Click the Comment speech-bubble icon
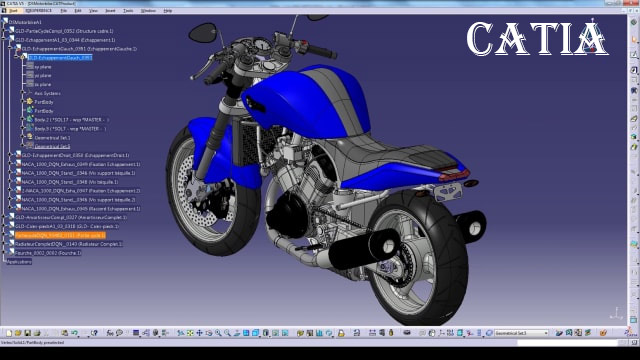This screenshot has width=640, height=360. pos(119,333)
